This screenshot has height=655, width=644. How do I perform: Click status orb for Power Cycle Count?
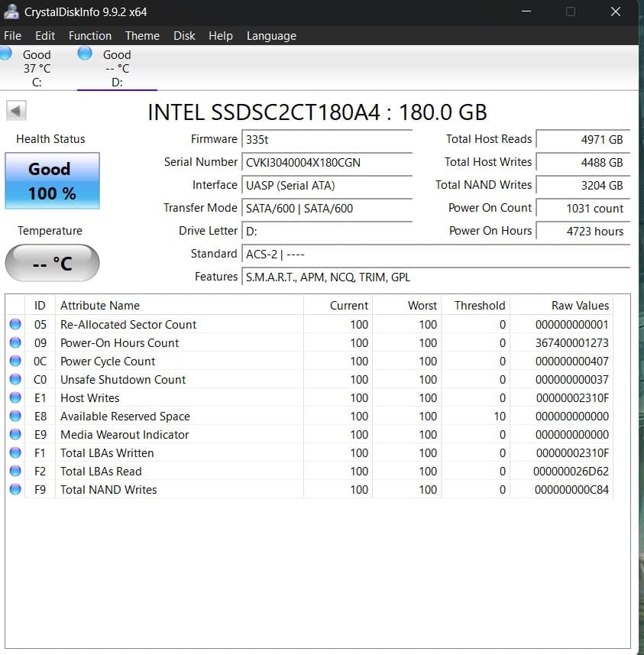15,361
